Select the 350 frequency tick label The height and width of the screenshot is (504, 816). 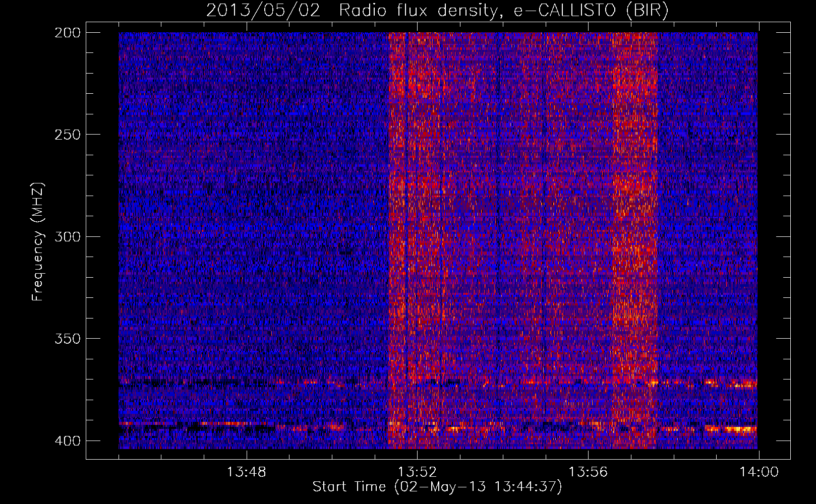pos(67,339)
